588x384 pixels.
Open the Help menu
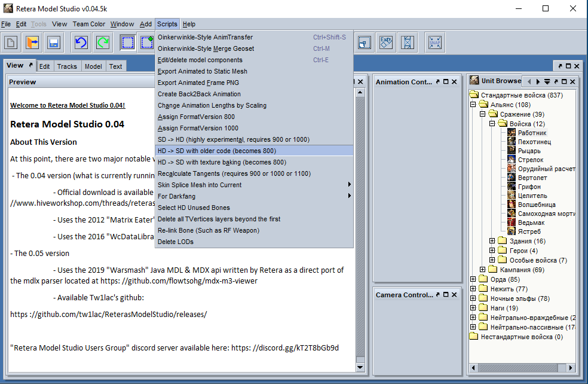189,24
